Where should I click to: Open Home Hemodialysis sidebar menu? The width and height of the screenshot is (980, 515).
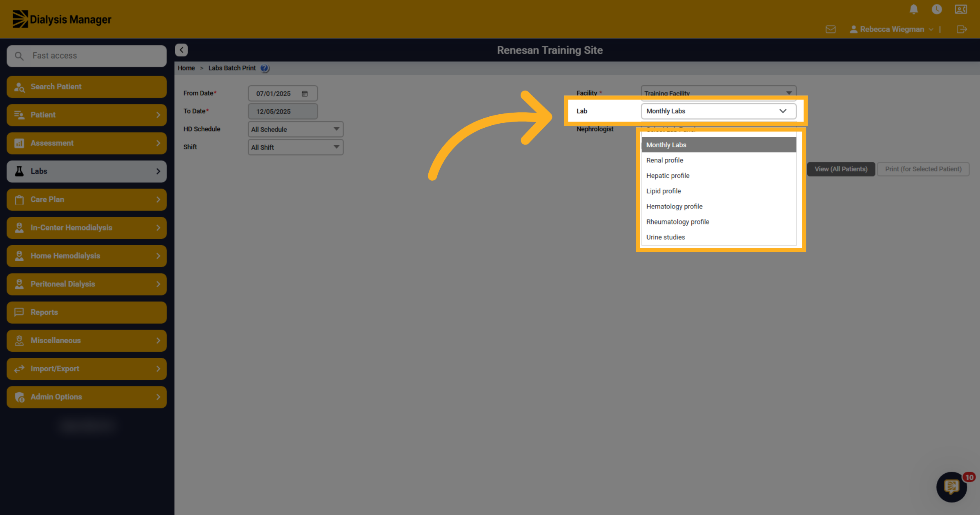[x=87, y=256]
